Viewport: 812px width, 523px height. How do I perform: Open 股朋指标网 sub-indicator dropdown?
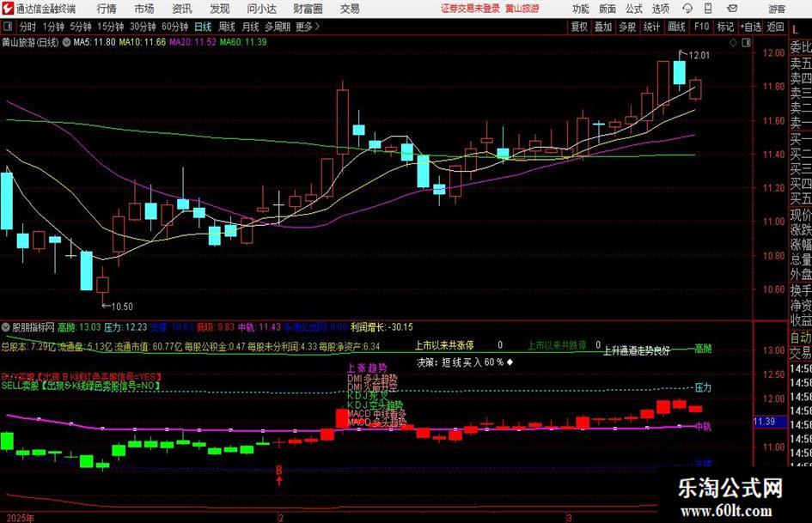[x=6, y=327]
